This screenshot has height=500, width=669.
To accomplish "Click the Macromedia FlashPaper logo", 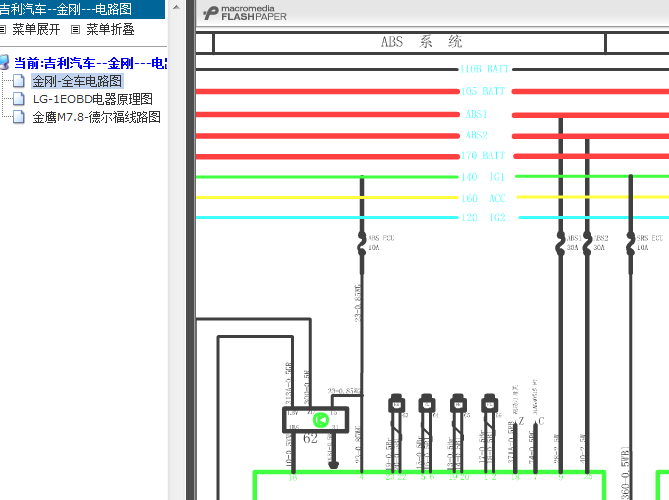I will tap(244, 12).
